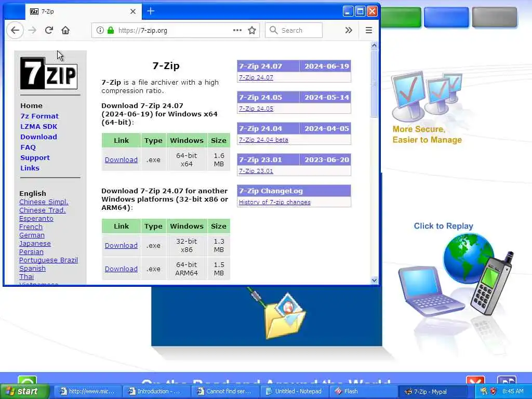Go to Download in the sidebar

[x=38, y=137]
